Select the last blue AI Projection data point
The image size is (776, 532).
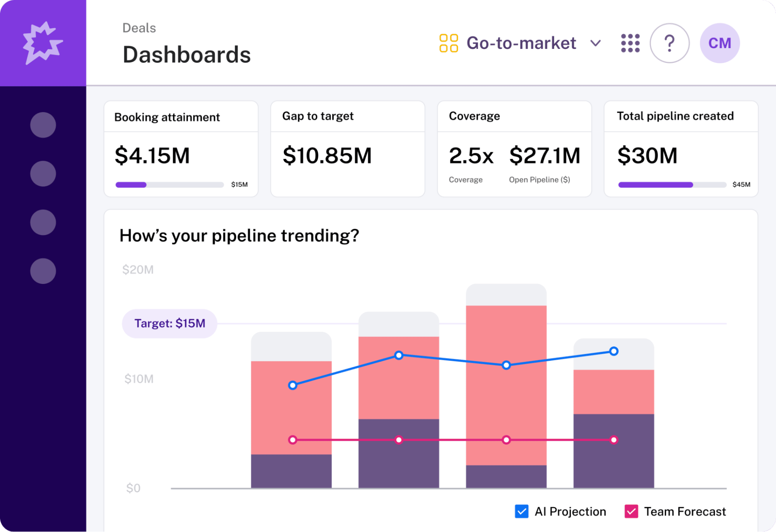coord(613,351)
